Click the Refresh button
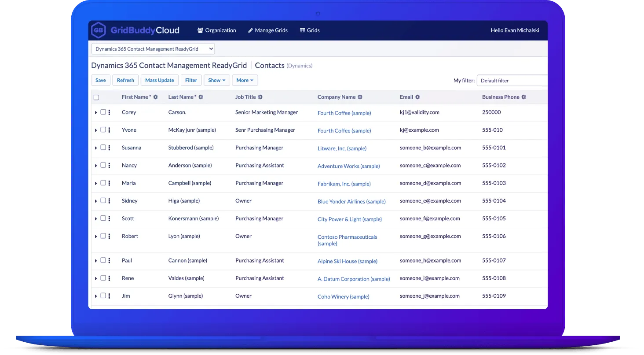 (125, 80)
